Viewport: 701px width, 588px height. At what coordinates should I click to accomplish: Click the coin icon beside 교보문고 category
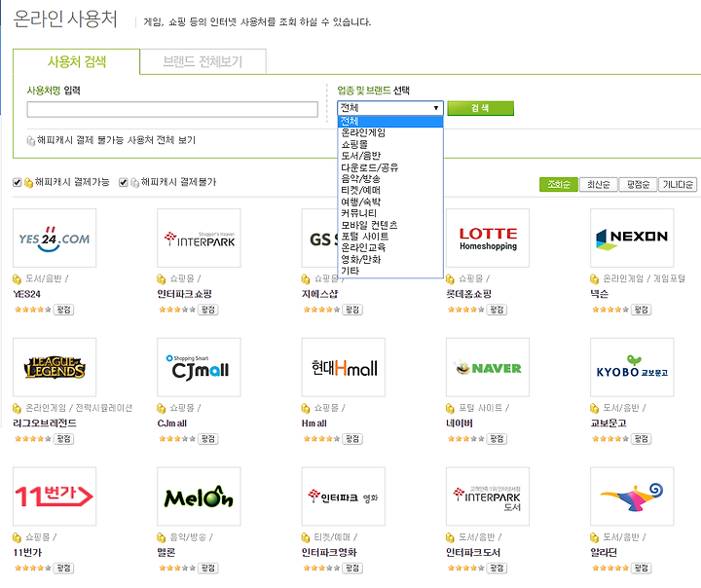pyautogui.click(x=595, y=408)
